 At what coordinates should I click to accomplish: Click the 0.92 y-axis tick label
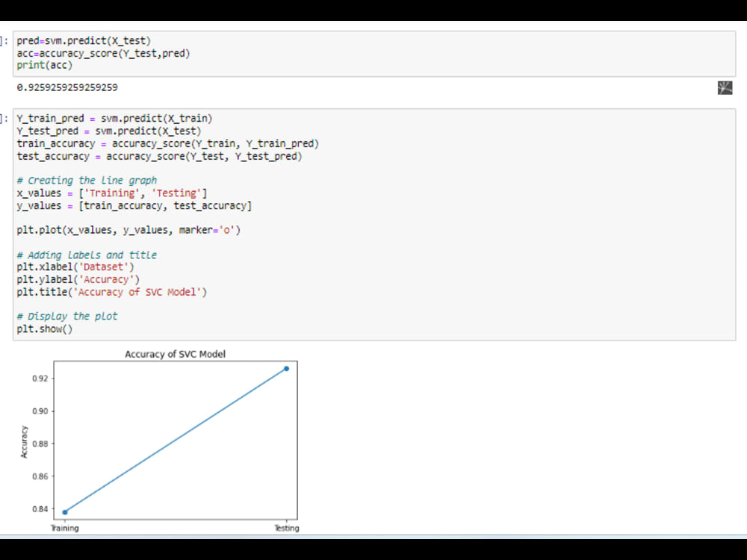click(x=40, y=379)
